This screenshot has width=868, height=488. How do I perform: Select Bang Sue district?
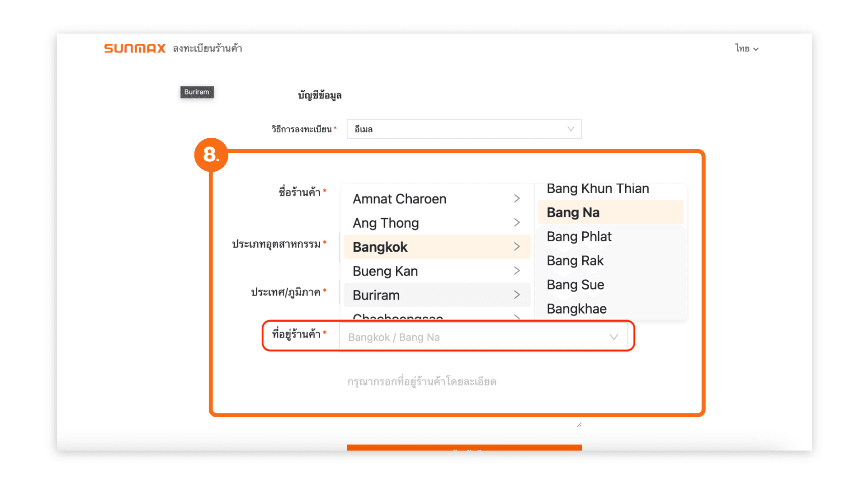coord(575,285)
